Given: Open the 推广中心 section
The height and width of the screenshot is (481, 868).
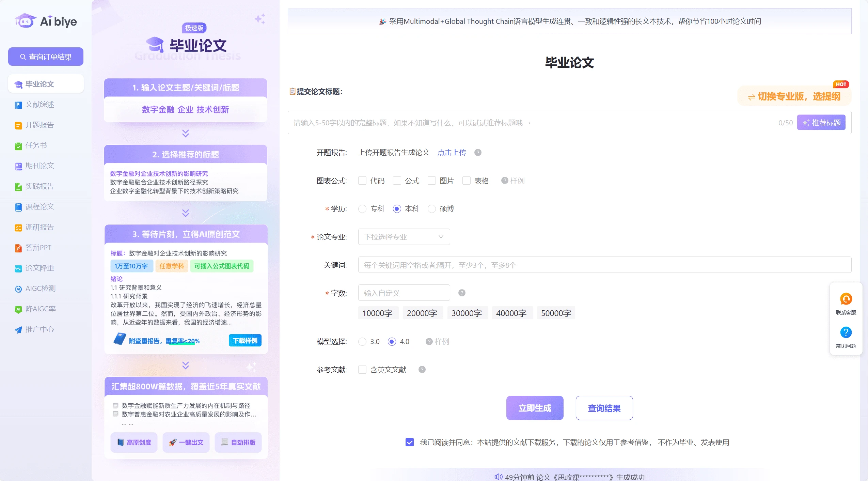Looking at the screenshot, I should click(40, 329).
